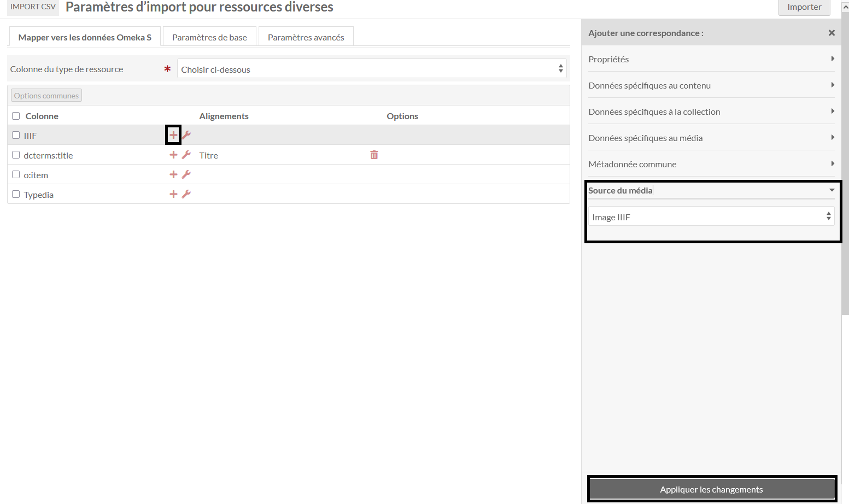This screenshot has height=504, width=849.
Task: Switch to the Paramètres de base tab
Action: point(209,37)
